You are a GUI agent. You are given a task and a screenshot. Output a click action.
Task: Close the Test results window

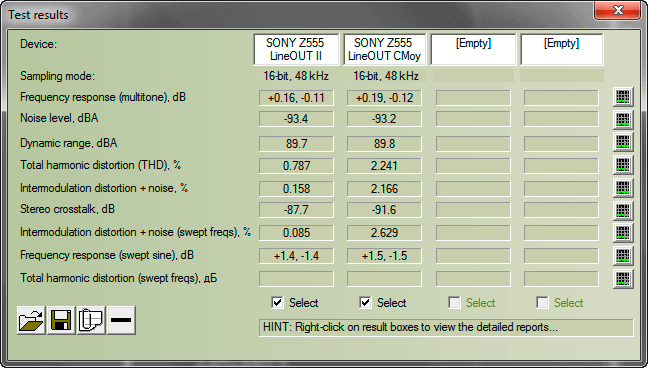click(617, 10)
